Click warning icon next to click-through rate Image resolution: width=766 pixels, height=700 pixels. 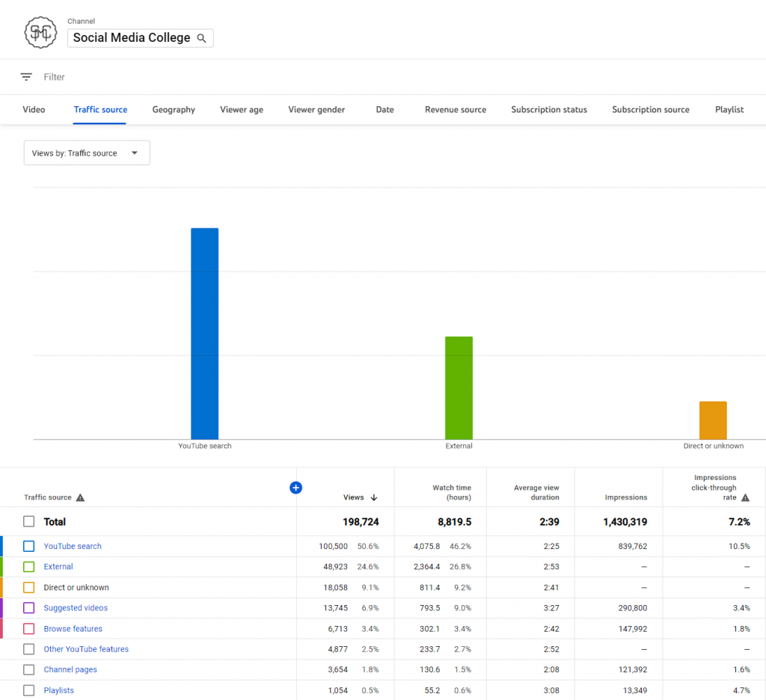pos(745,497)
